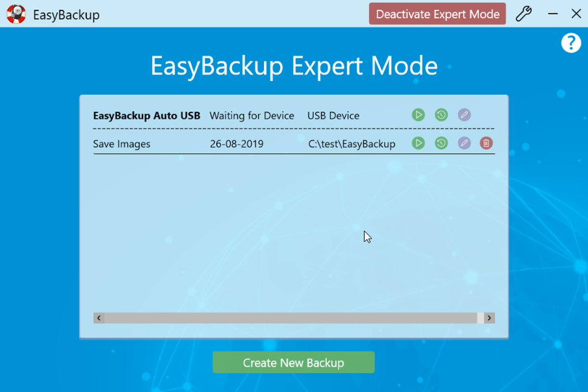Open restore history for Save Images
The image size is (588, 392).
coord(442,143)
